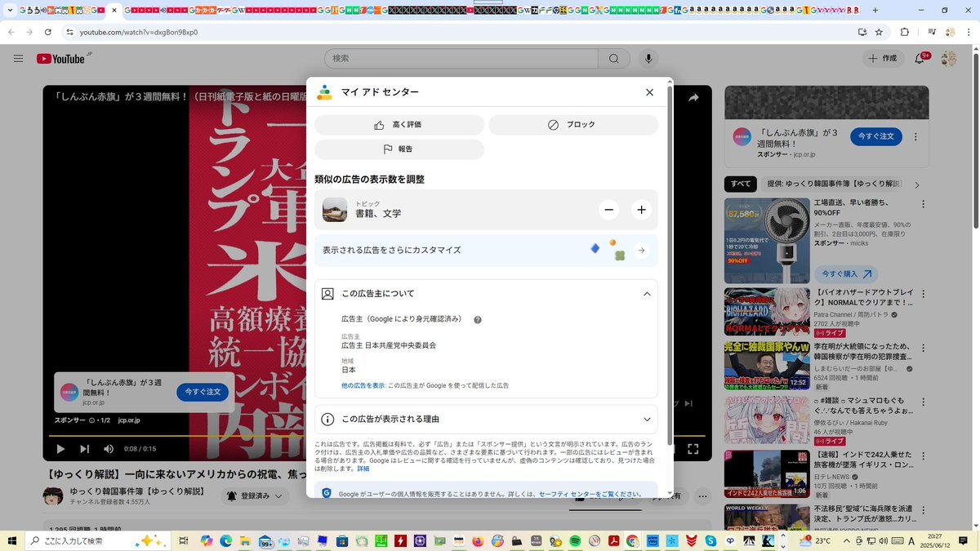Open ゆっくり韓国事件簿 channel avatar
The width and height of the screenshot is (980, 551).
[x=54, y=496]
